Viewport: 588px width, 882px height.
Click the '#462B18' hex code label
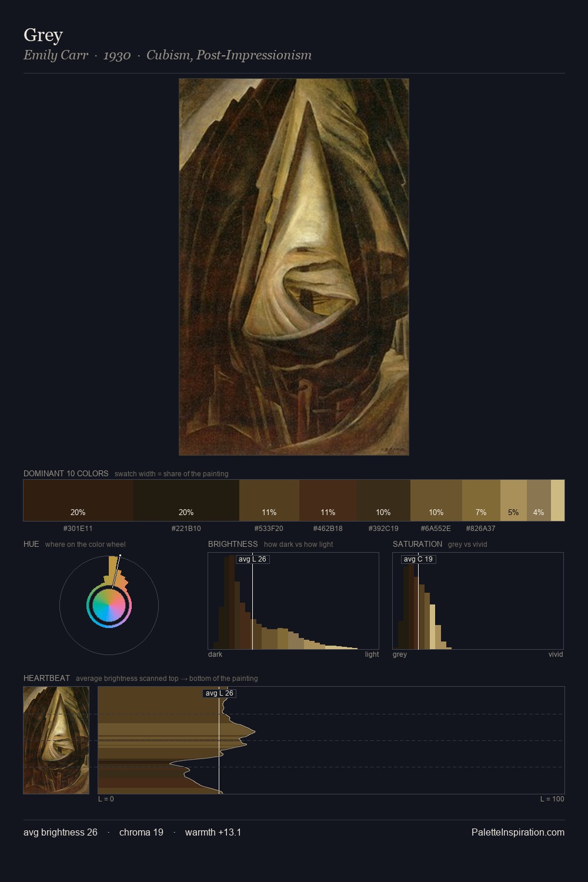[x=328, y=528]
